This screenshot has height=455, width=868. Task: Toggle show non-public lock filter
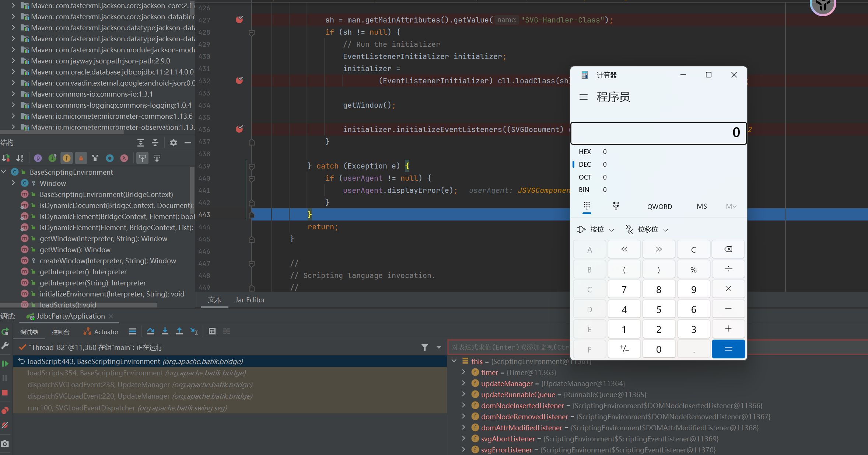coord(81,158)
